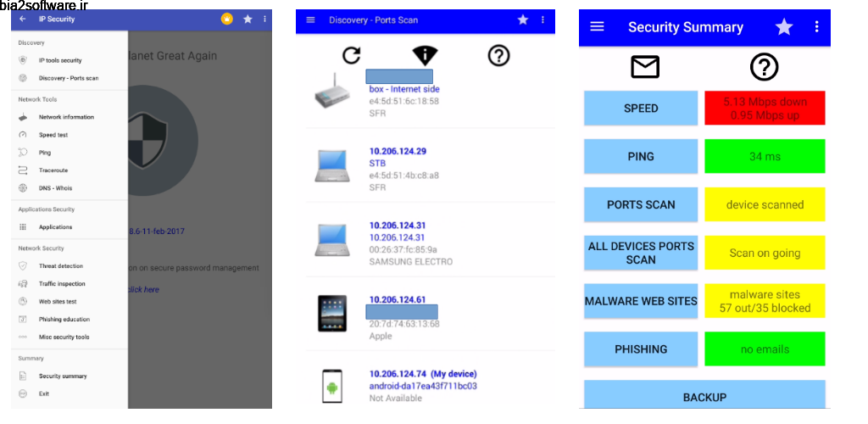Select Traceroute drawer entry
Screen dimensions: 868x424
click(x=70, y=170)
